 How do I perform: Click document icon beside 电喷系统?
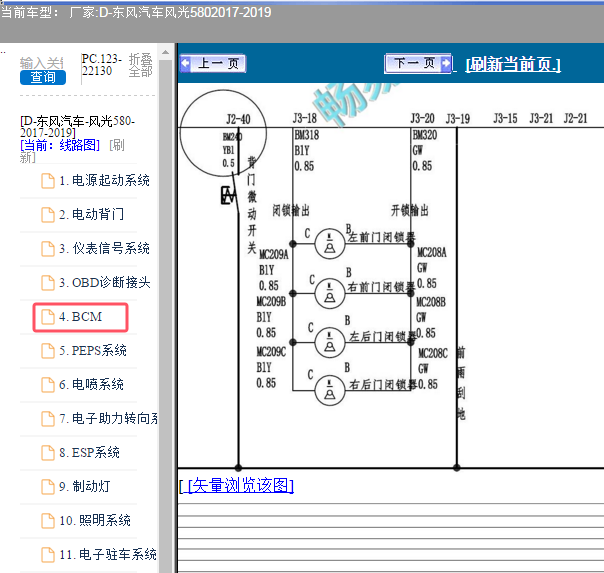[x=48, y=385]
